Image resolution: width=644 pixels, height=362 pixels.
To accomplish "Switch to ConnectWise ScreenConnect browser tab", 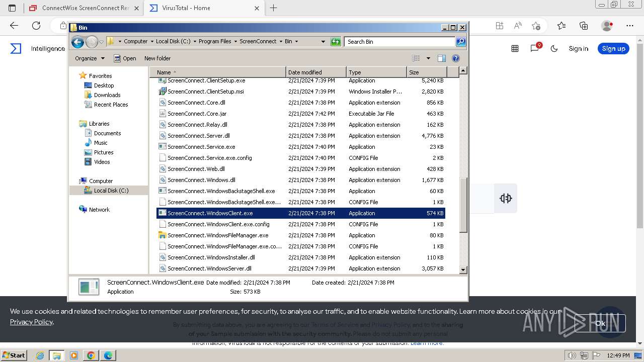I will coord(84,8).
